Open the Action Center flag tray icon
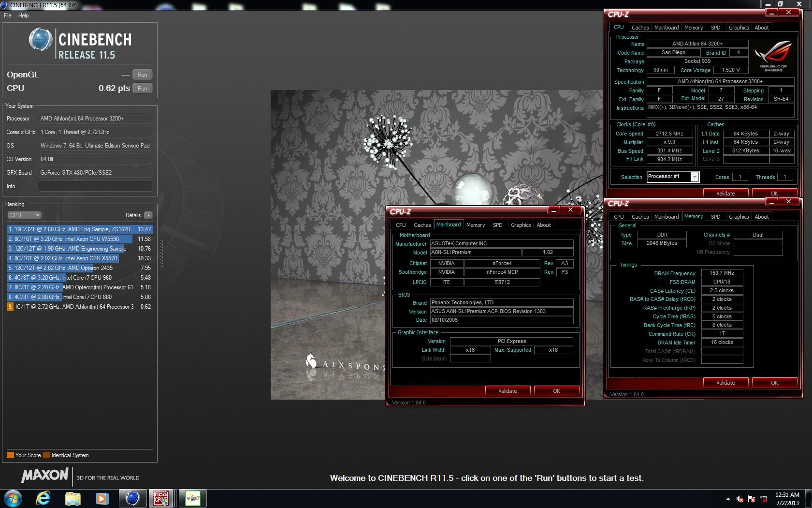Image resolution: width=812 pixels, height=508 pixels. coord(752,499)
